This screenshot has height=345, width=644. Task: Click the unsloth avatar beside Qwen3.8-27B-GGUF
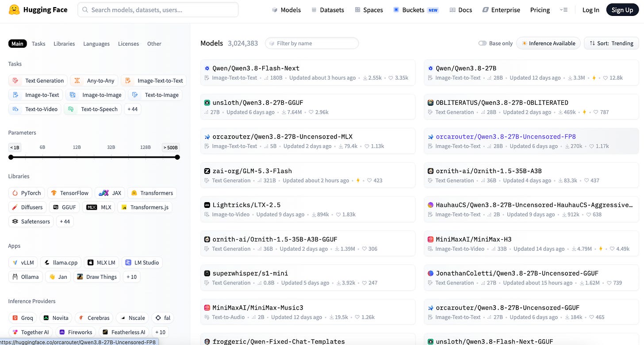pos(207,102)
